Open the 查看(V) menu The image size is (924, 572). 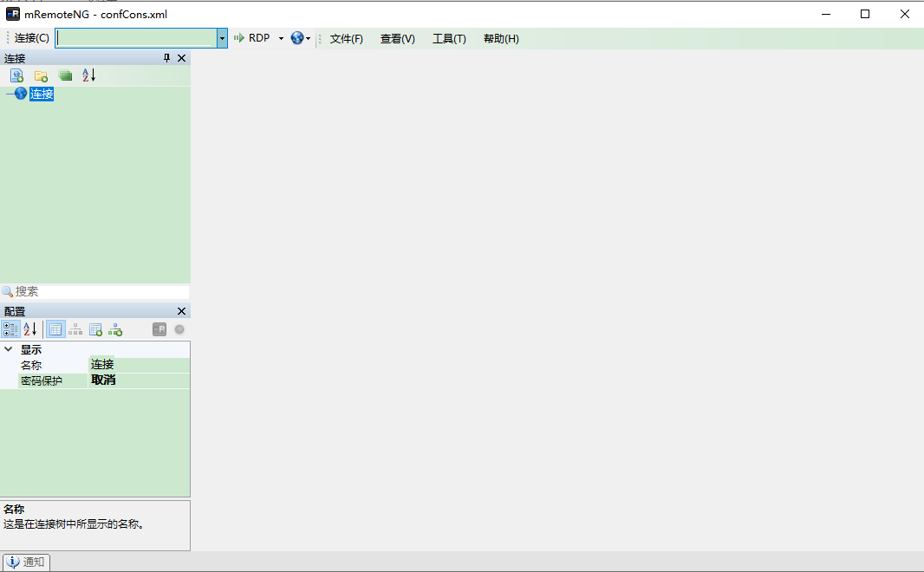pyautogui.click(x=398, y=39)
